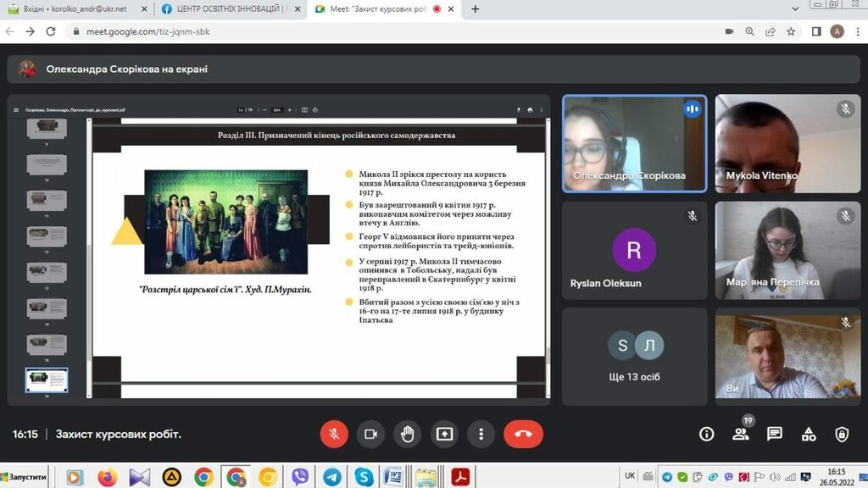The image size is (868, 488).
Task: Open more options three-dot menu in Meet
Action: point(481,434)
